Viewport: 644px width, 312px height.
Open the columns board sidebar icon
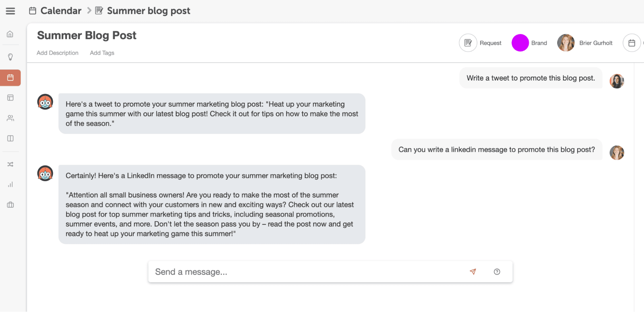[x=10, y=138]
